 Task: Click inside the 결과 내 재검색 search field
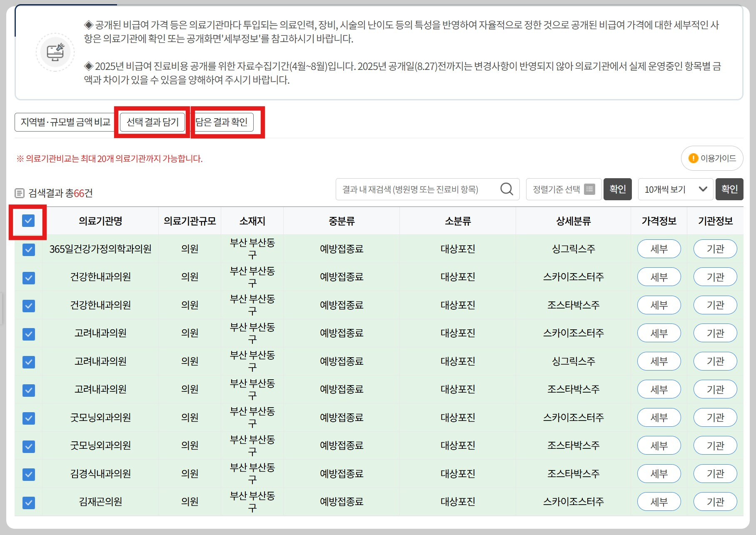coord(417,189)
